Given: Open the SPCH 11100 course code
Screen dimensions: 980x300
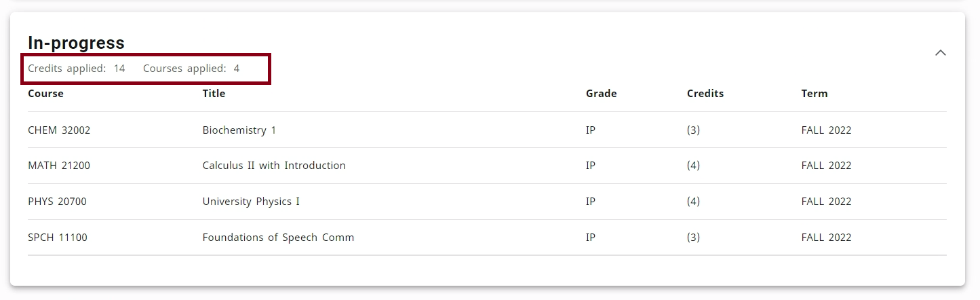Looking at the screenshot, I should [58, 238].
